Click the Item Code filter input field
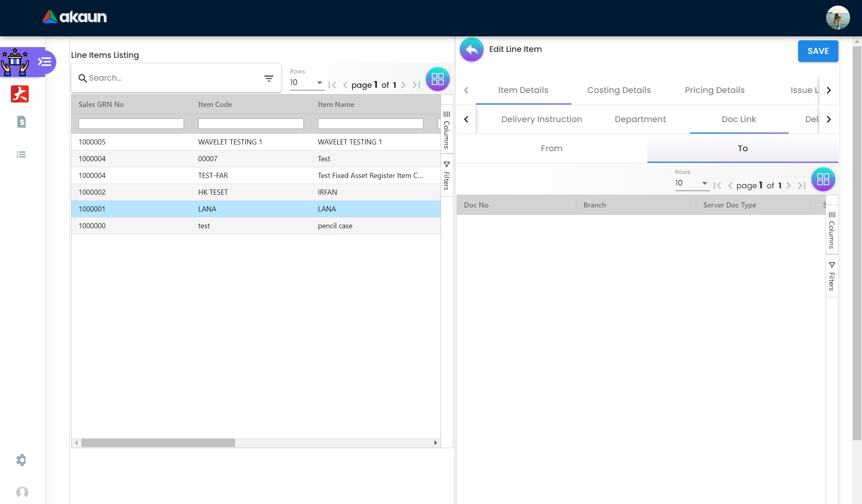Viewport: 862px width, 504px height. pos(251,124)
